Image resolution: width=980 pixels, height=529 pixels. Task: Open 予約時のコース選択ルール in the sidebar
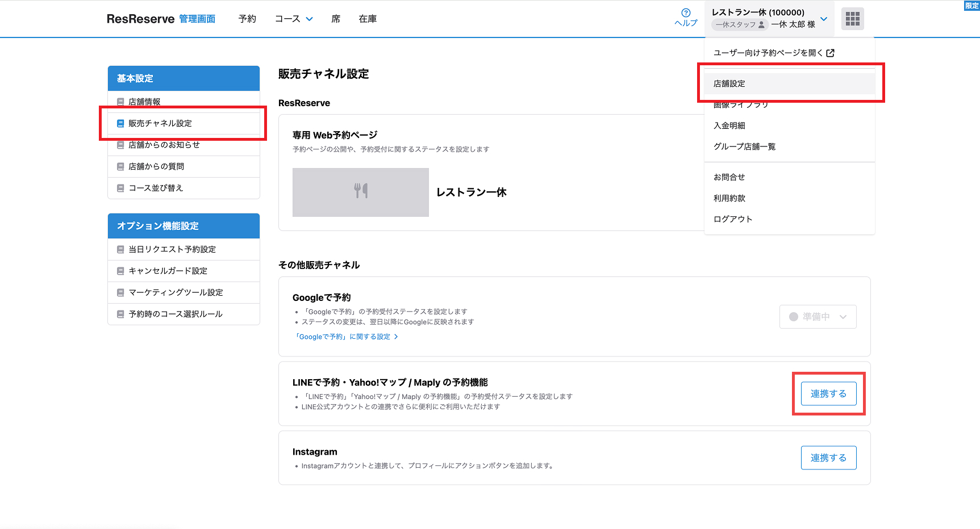point(184,314)
